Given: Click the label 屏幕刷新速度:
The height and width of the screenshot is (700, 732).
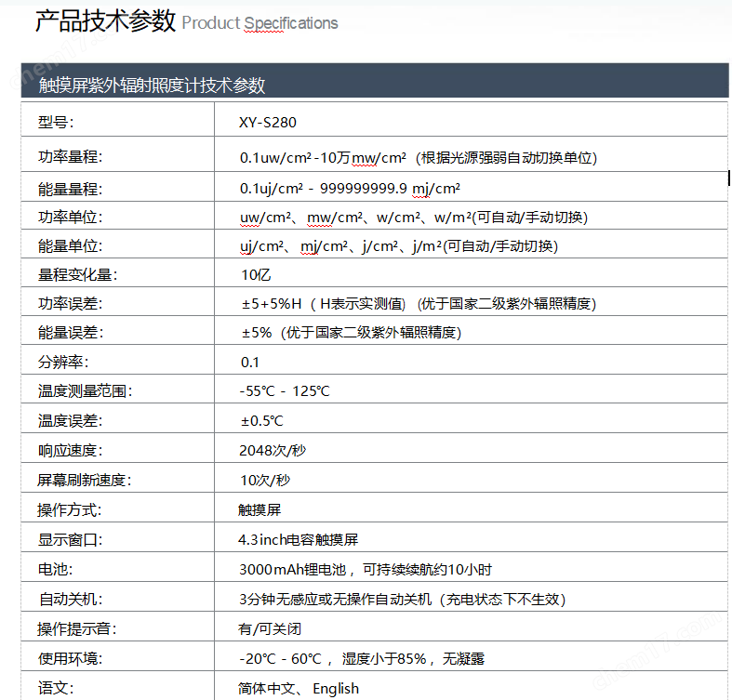Looking at the screenshot, I should [x=85, y=480].
